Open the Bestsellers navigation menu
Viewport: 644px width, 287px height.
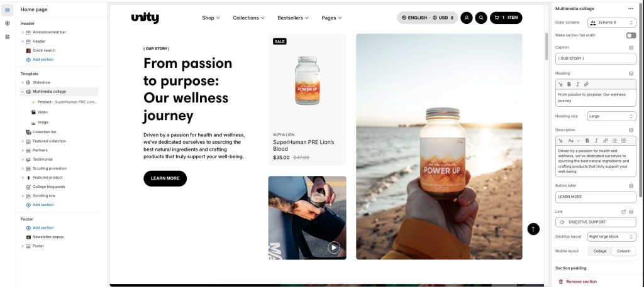pos(293,18)
